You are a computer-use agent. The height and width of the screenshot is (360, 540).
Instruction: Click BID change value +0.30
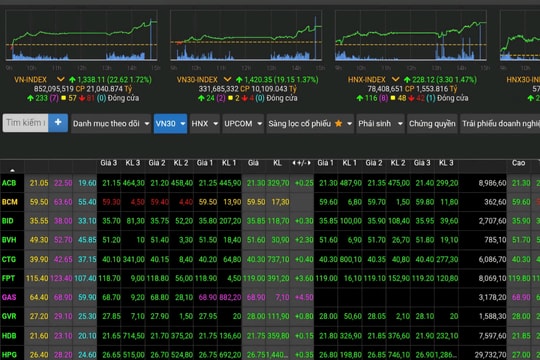pos(304,221)
